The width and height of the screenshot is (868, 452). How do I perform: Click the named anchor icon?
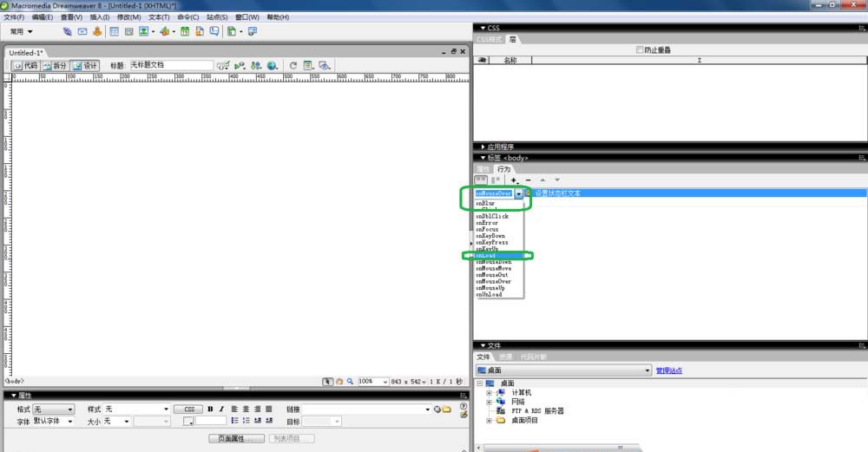tap(97, 32)
